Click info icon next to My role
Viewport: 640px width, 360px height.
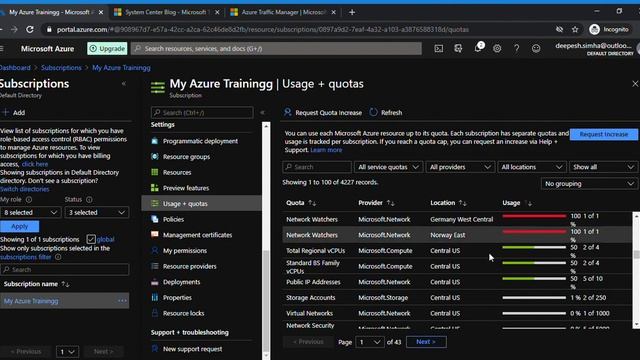coord(29,200)
